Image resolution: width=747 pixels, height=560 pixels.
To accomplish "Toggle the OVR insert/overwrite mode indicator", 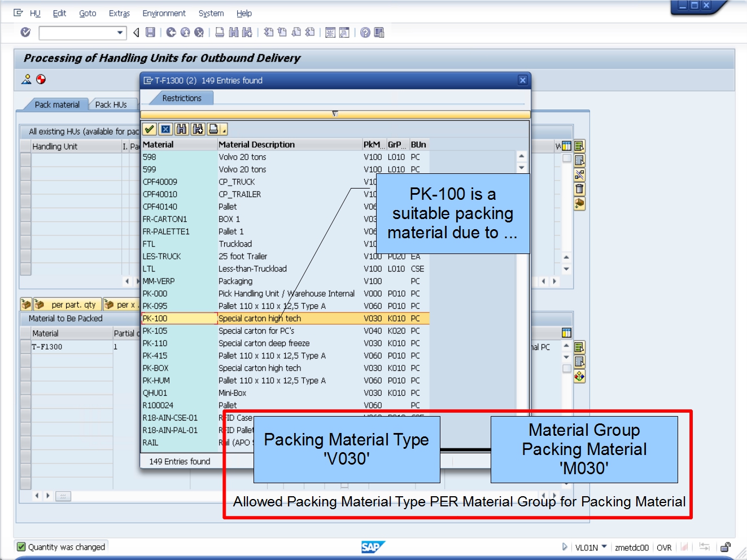I will click(664, 548).
